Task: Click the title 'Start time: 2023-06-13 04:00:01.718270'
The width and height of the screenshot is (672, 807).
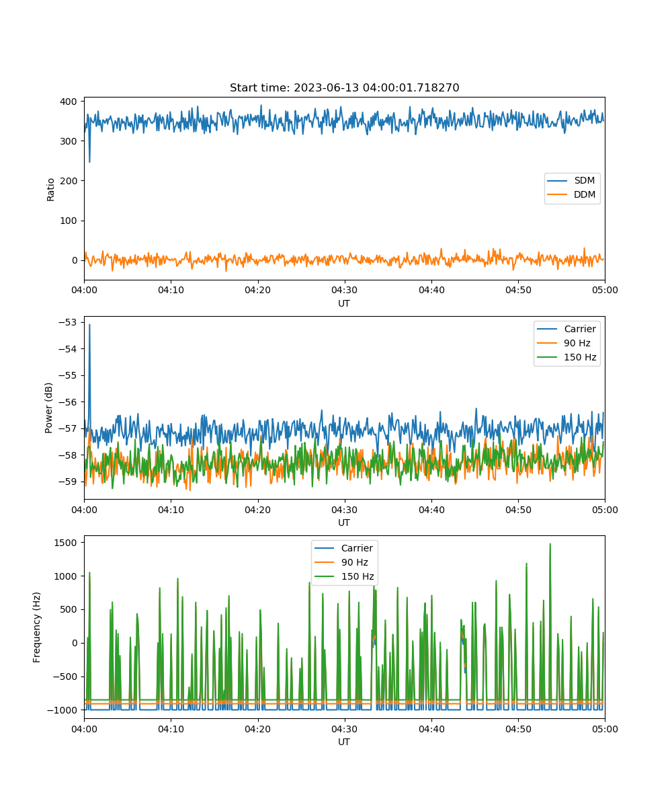Action: 344,88
